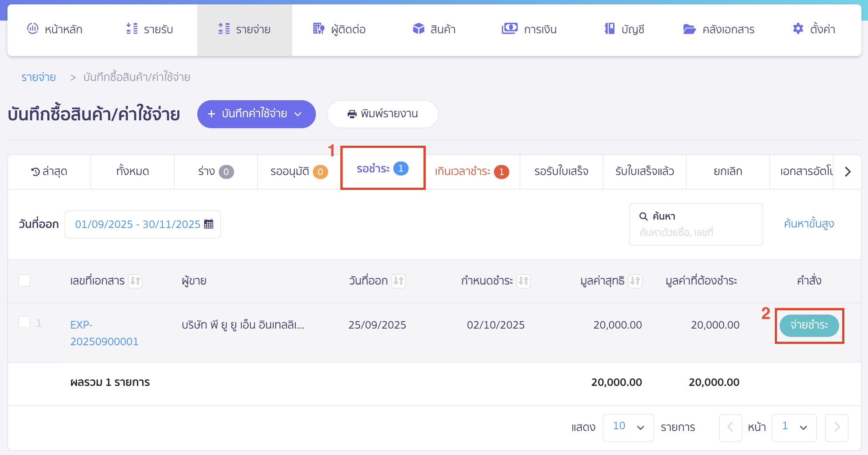Select the ทั้งหมด tab
This screenshot has height=455, width=868.
tap(132, 171)
